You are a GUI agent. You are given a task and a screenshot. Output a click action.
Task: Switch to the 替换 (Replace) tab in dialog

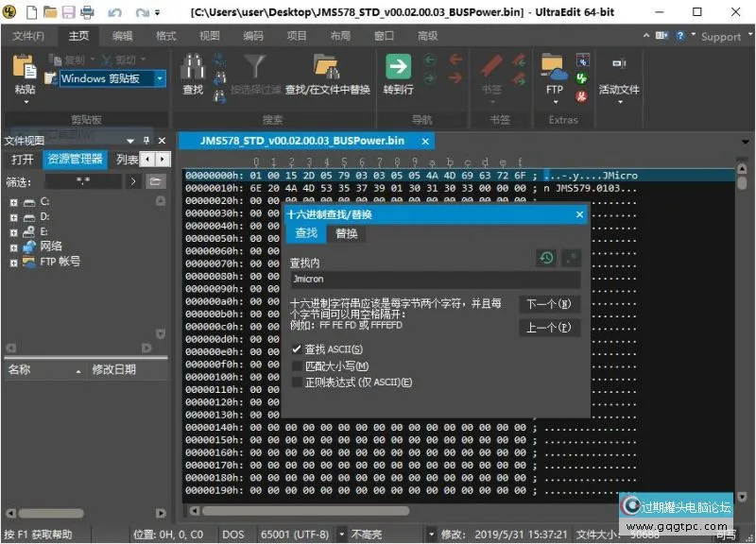(x=347, y=234)
